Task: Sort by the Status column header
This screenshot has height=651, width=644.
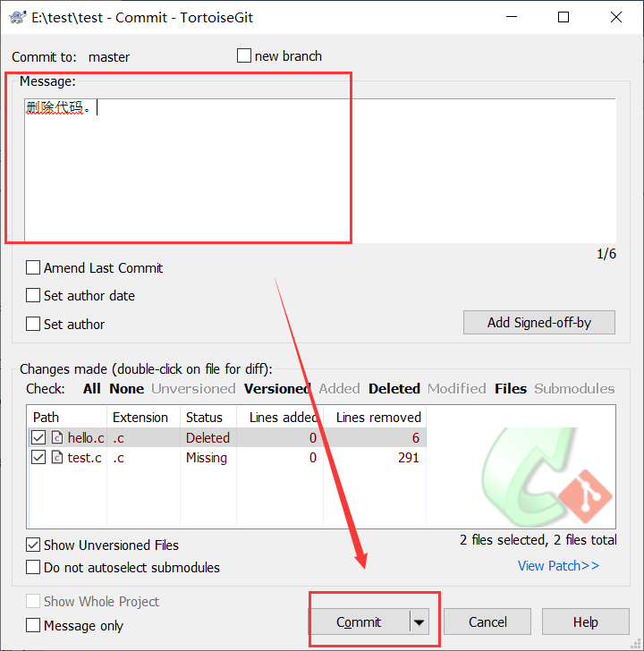Action: 208,417
